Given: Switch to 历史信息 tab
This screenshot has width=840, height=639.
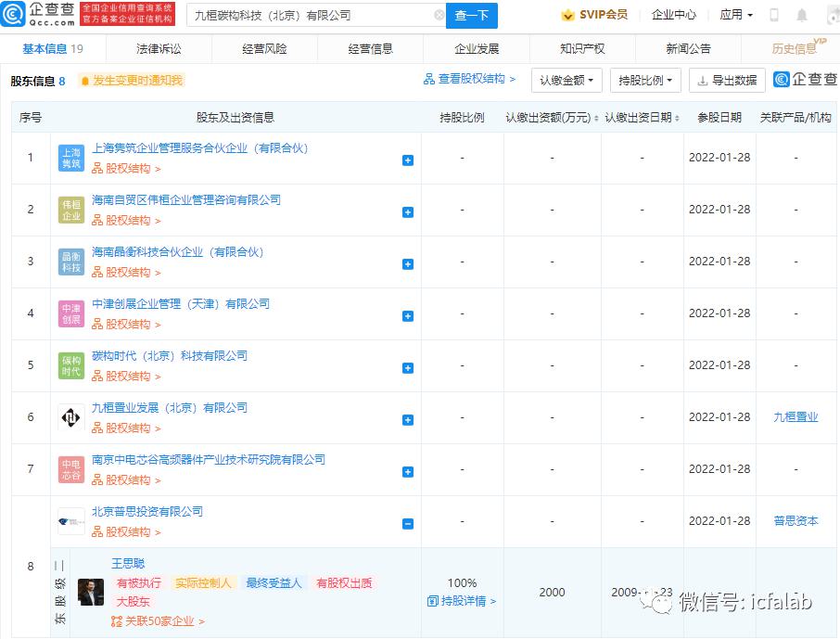Looking at the screenshot, I should 795,49.
